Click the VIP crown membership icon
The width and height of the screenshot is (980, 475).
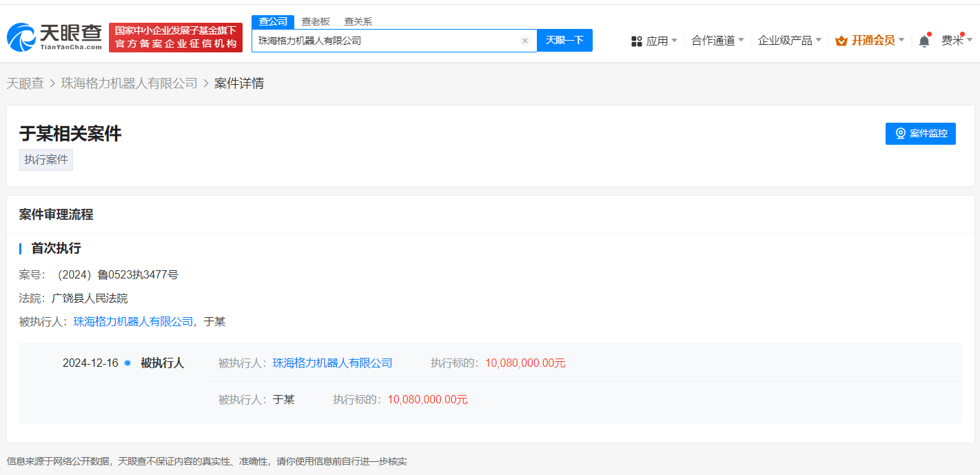click(841, 41)
